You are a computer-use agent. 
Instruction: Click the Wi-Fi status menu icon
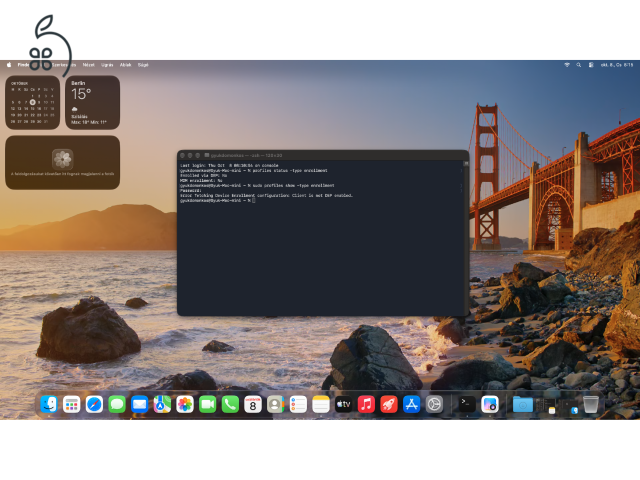pyautogui.click(x=567, y=65)
